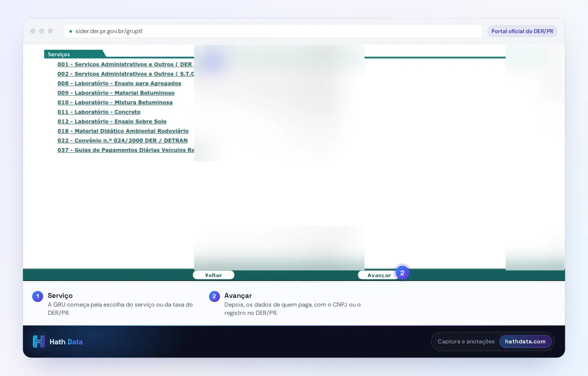
Task: Open service 001 - Serviços Administrativos DER
Action: [x=125, y=64]
